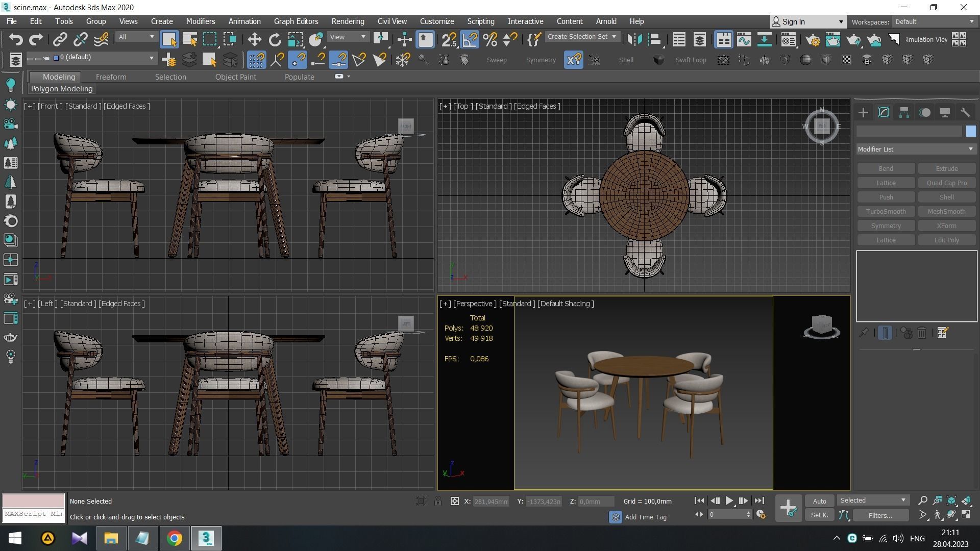
Task: Expand the Modifier List dropdown
Action: point(916,149)
